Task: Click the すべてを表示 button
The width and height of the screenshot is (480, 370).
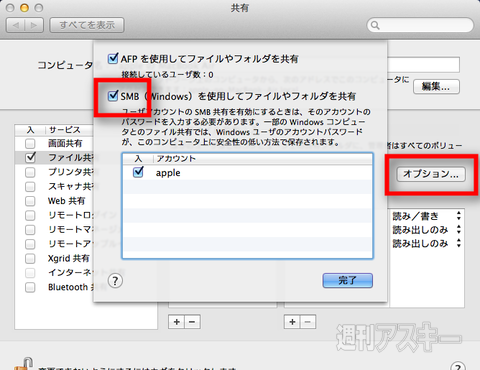Action: pos(87,25)
